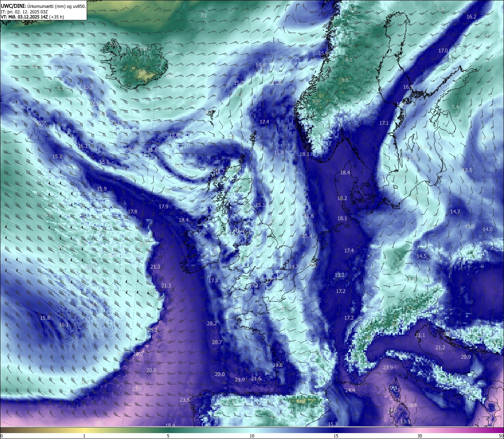Click the 16.6 value label

(x=152, y=150)
